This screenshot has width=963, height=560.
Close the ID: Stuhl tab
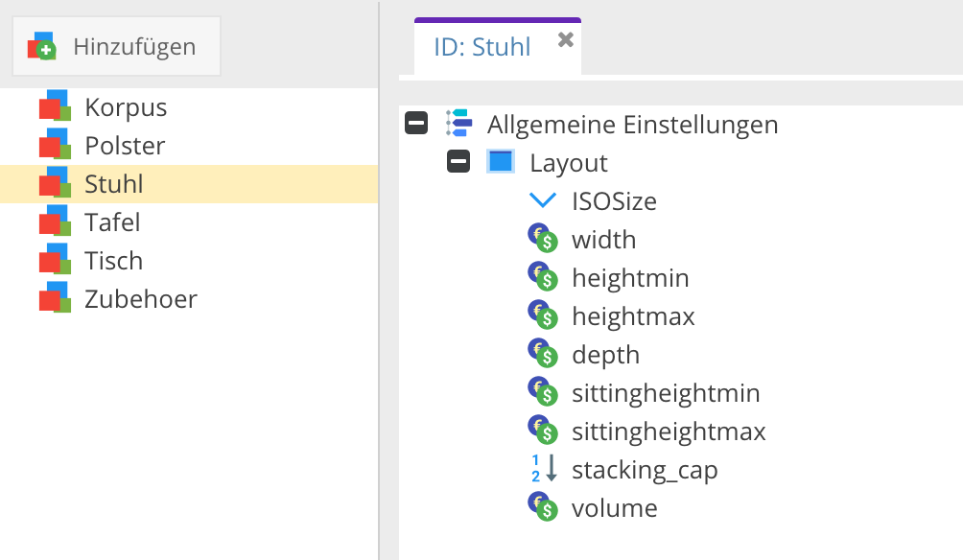click(x=566, y=39)
